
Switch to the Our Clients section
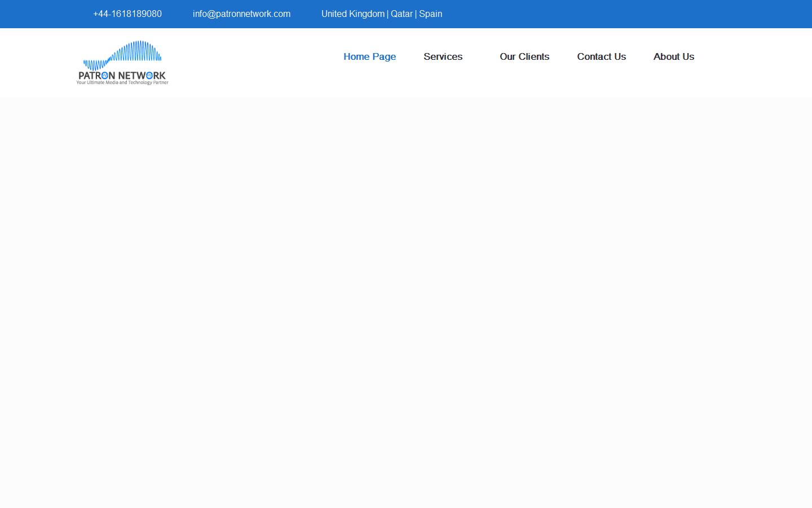524,56
